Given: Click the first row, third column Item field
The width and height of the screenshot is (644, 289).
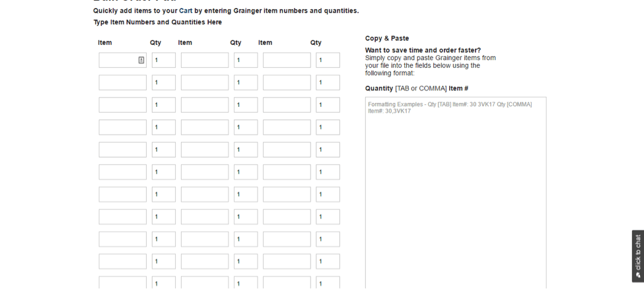Looking at the screenshot, I should (x=287, y=60).
